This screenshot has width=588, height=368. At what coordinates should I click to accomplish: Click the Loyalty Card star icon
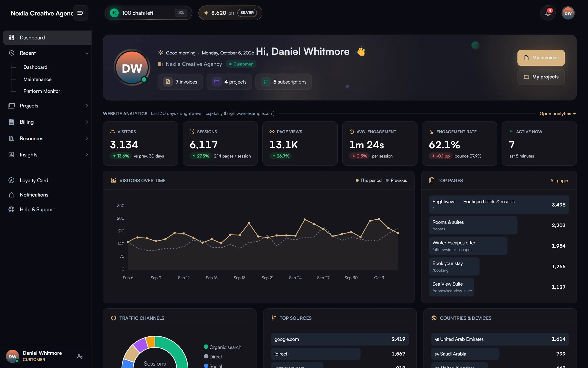coord(11,180)
